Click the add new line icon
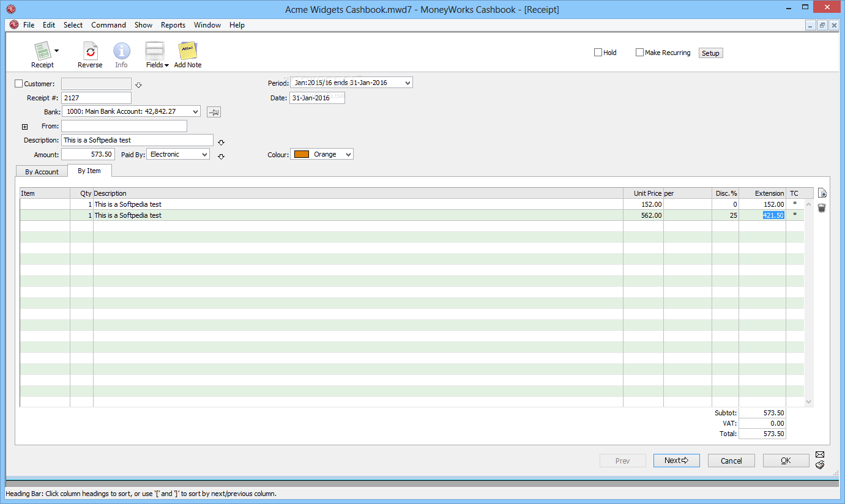This screenshot has width=845, height=504. 822,193
